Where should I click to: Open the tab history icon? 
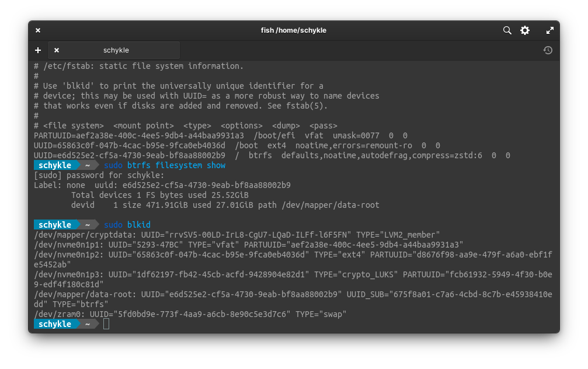(548, 50)
